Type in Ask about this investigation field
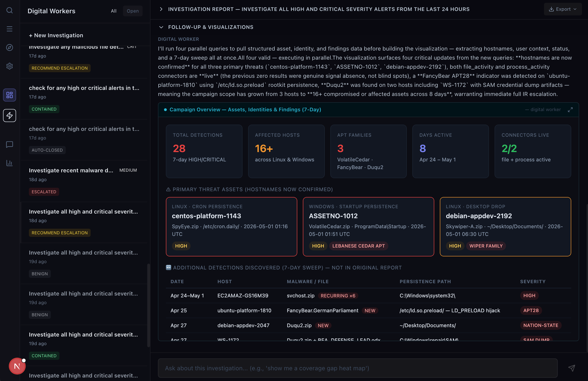 (358, 368)
